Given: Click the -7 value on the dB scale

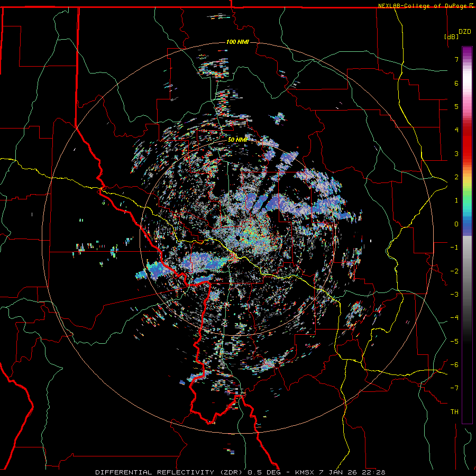Looking at the screenshot, I should click(x=454, y=388).
